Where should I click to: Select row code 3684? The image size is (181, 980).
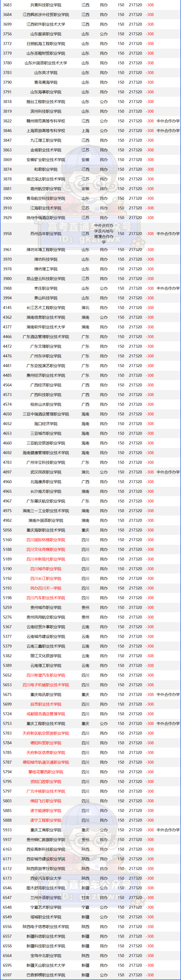[7, 15]
